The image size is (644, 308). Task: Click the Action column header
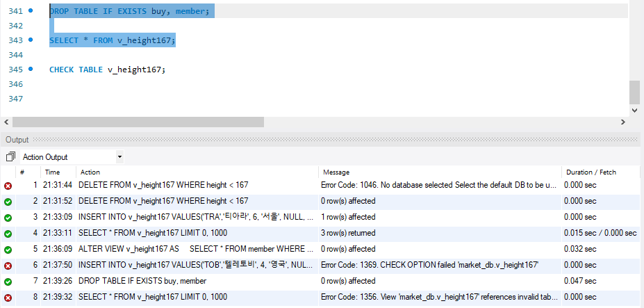pos(90,172)
